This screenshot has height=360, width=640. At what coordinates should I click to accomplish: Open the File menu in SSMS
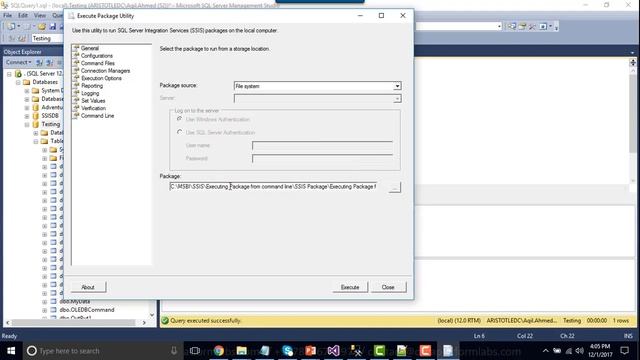(7, 15)
